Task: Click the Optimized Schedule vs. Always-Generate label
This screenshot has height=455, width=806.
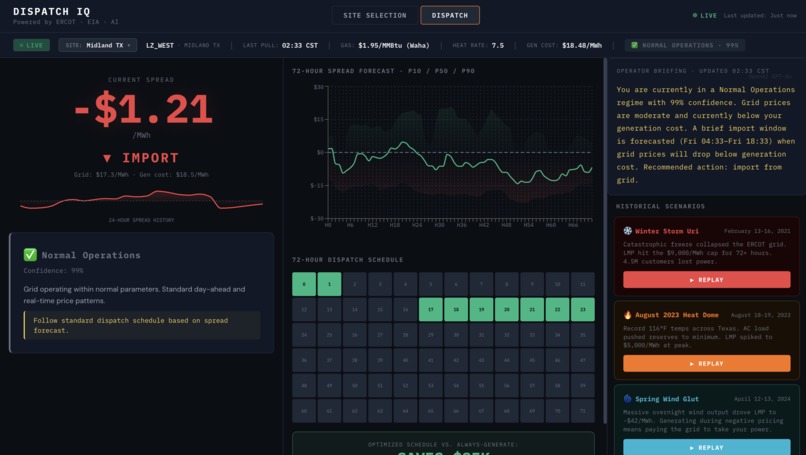Action: (443, 444)
